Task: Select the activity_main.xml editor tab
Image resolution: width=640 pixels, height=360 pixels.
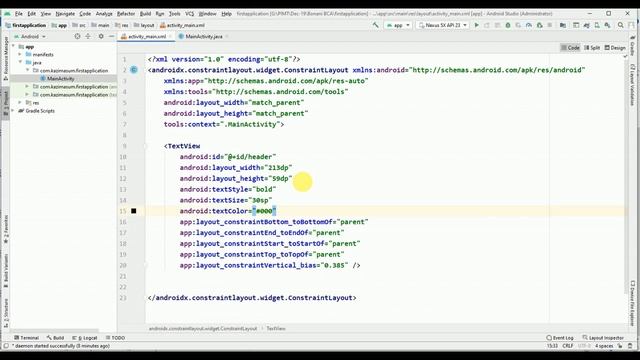Action: [x=147, y=36]
